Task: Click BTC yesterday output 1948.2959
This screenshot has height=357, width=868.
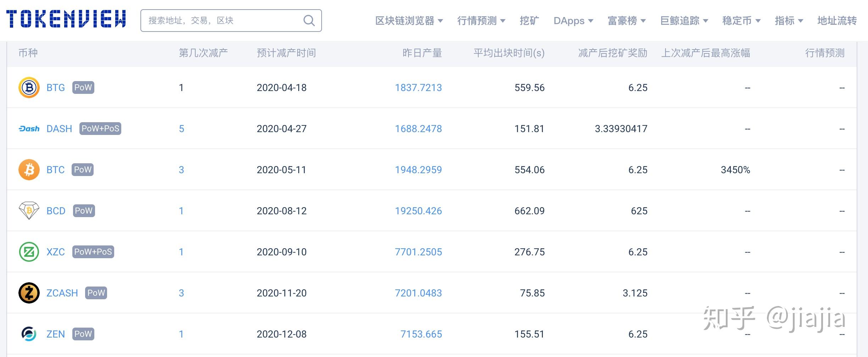Action: (x=418, y=170)
